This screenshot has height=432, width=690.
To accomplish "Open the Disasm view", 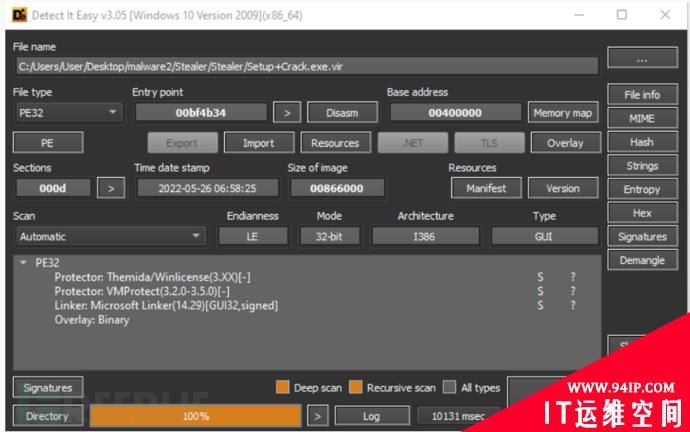I will click(342, 113).
